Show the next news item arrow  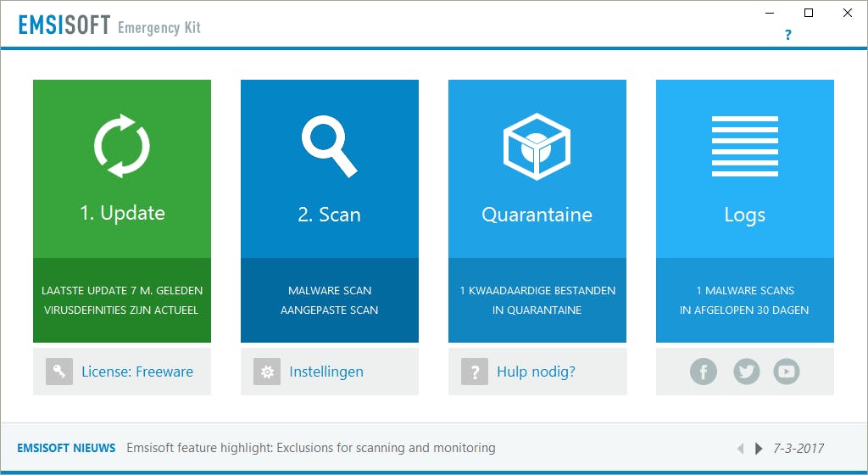coord(759,449)
